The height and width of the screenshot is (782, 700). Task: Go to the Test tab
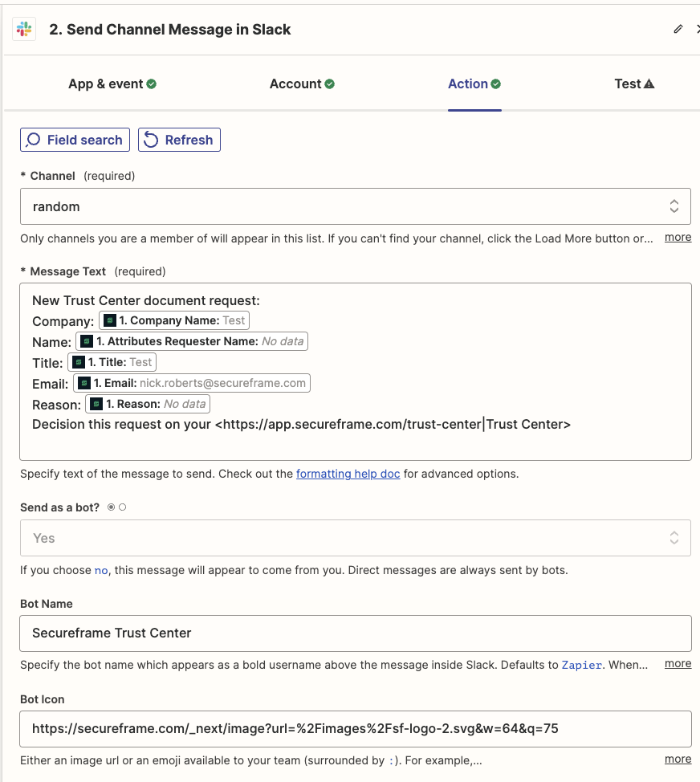634,83
